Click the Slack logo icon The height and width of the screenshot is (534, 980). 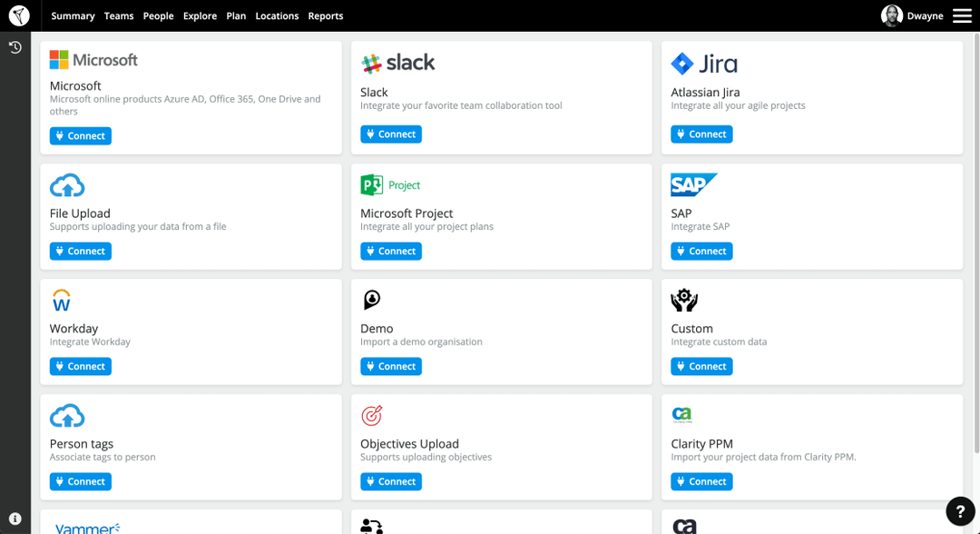pyautogui.click(x=371, y=63)
